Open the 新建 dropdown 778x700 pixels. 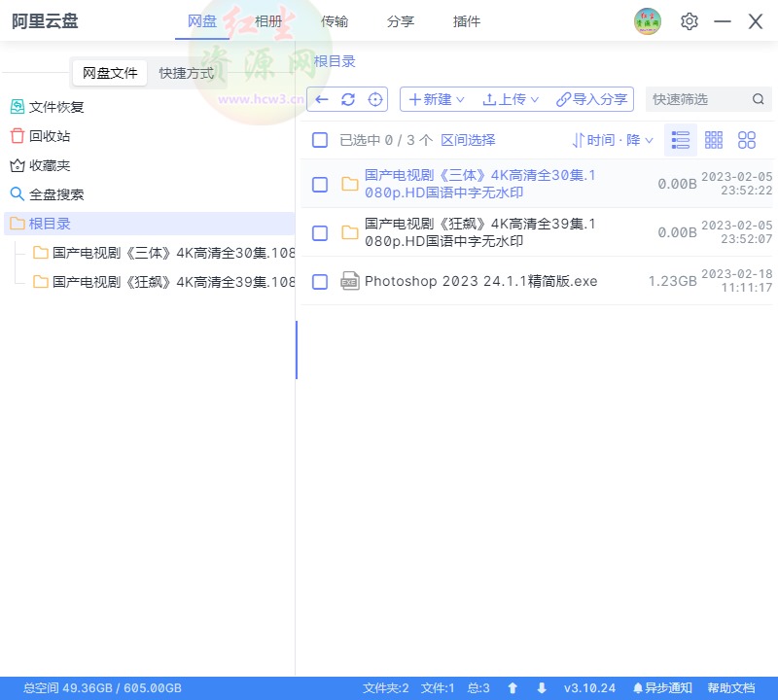coord(436,99)
